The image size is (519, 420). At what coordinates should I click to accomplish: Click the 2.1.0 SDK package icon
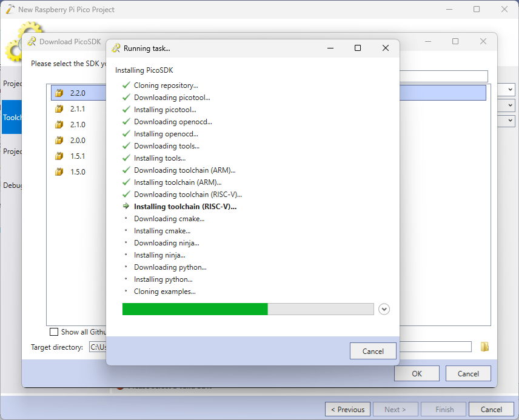click(59, 125)
